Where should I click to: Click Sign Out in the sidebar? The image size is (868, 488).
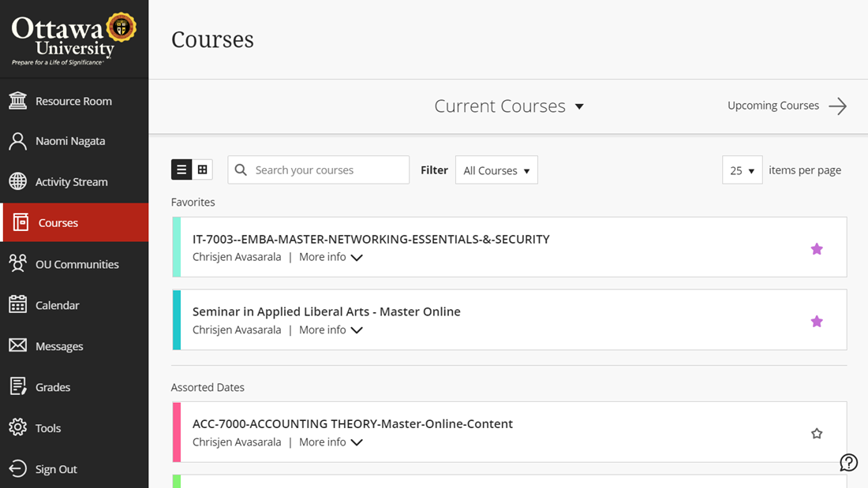coord(56,469)
